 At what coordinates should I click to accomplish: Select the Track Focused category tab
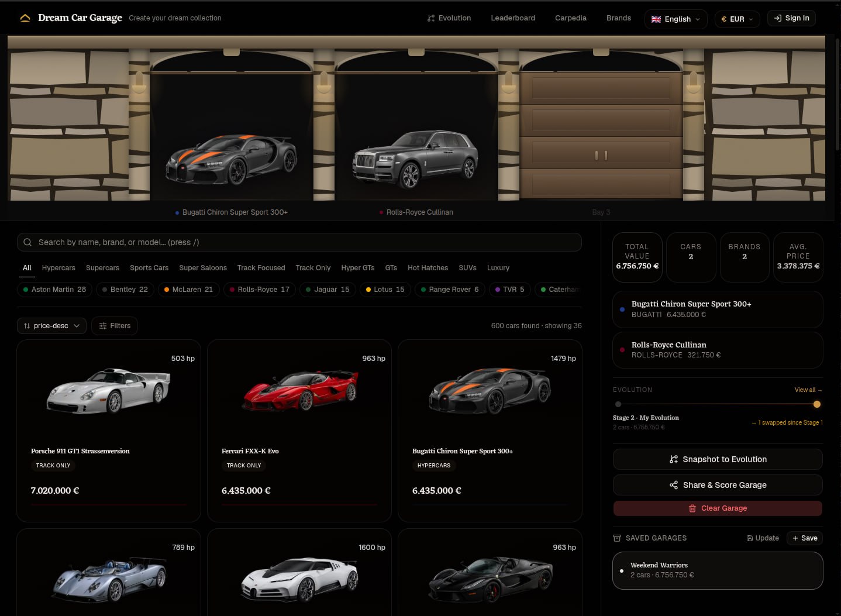tap(261, 268)
